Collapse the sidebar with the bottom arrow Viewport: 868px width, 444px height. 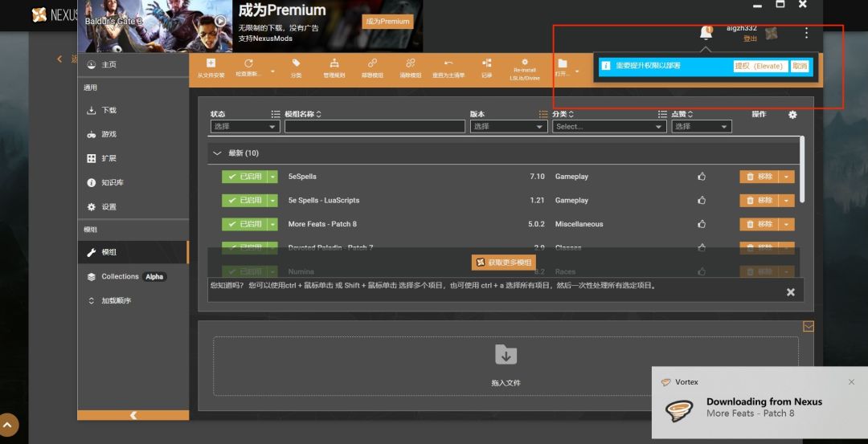click(x=133, y=415)
